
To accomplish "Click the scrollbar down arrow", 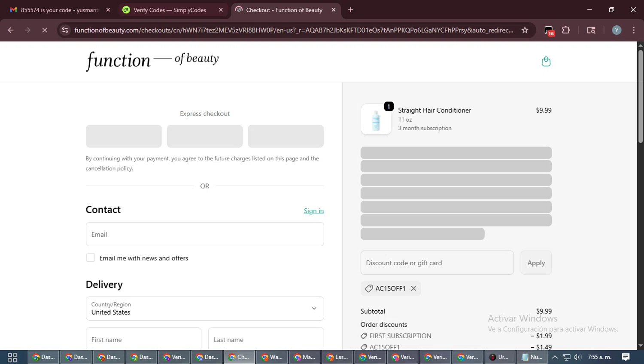I will pos(640,346).
